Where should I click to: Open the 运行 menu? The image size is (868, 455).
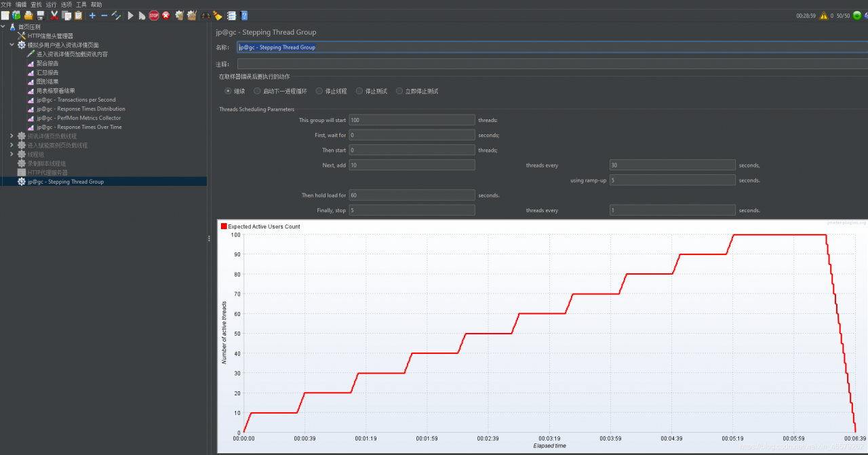pos(51,4)
